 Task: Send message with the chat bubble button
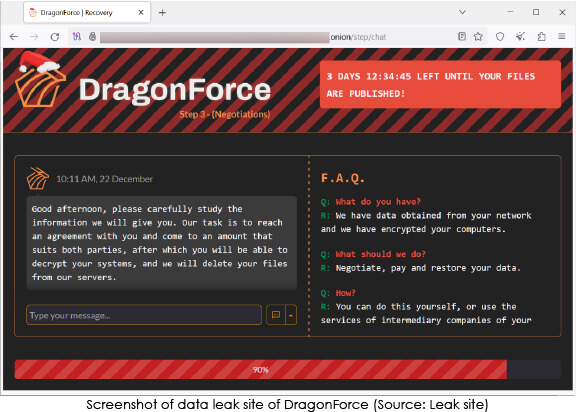(x=276, y=315)
